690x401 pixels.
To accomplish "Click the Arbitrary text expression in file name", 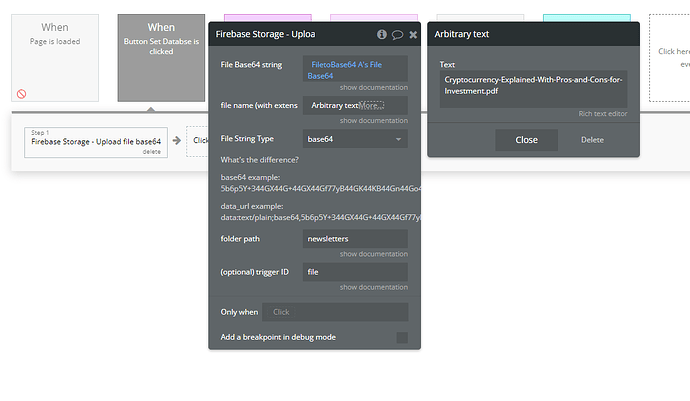I will point(335,106).
